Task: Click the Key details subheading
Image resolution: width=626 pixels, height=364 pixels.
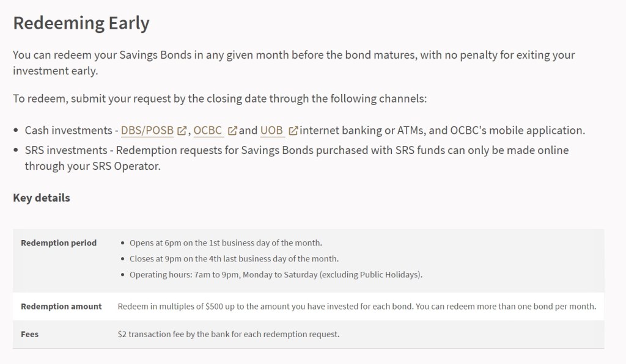Action: (x=42, y=197)
